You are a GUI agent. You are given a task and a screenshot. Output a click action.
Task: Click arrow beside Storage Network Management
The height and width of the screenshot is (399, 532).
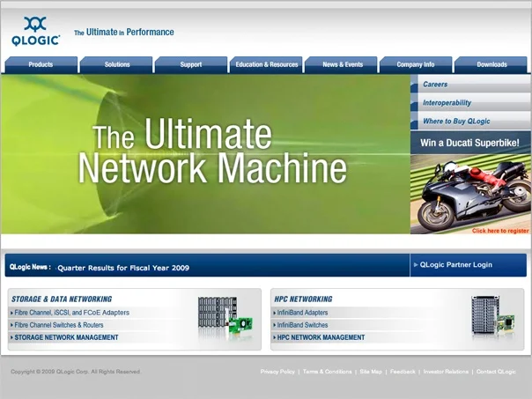[11, 337]
